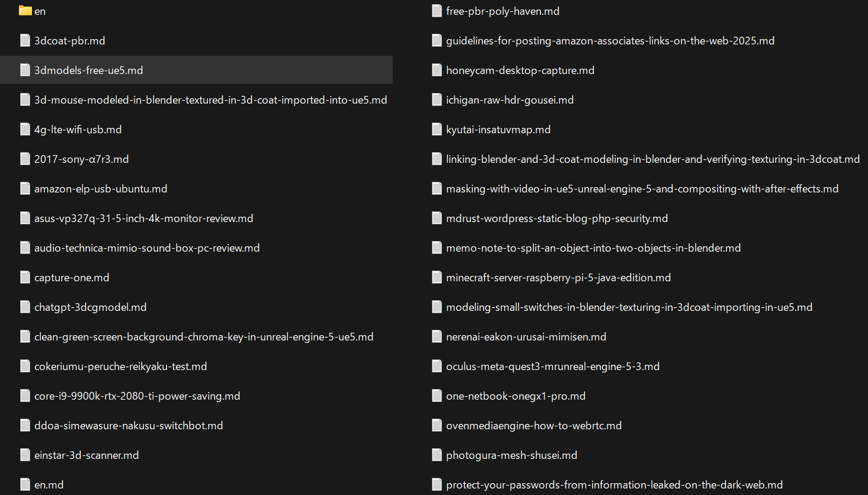Click the photogura-mesh-shusei.md file icon
The width and height of the screenshot is (868, 495).
437,455
